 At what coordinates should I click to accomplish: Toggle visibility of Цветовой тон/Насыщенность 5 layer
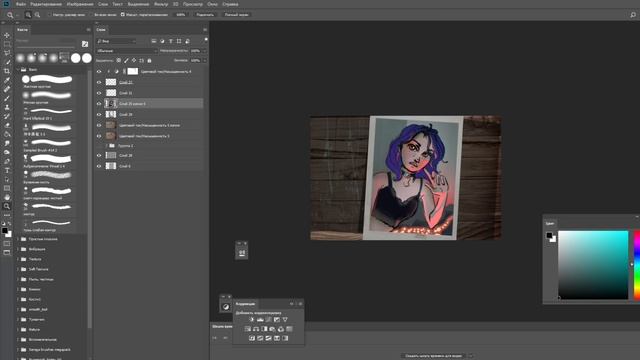click(99, 136)
